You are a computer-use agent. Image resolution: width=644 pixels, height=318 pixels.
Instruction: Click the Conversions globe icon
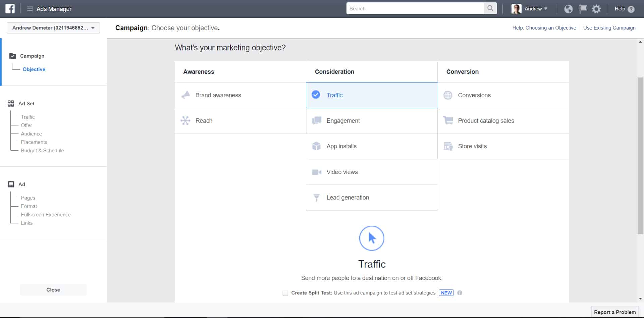[x=448, y=95]
